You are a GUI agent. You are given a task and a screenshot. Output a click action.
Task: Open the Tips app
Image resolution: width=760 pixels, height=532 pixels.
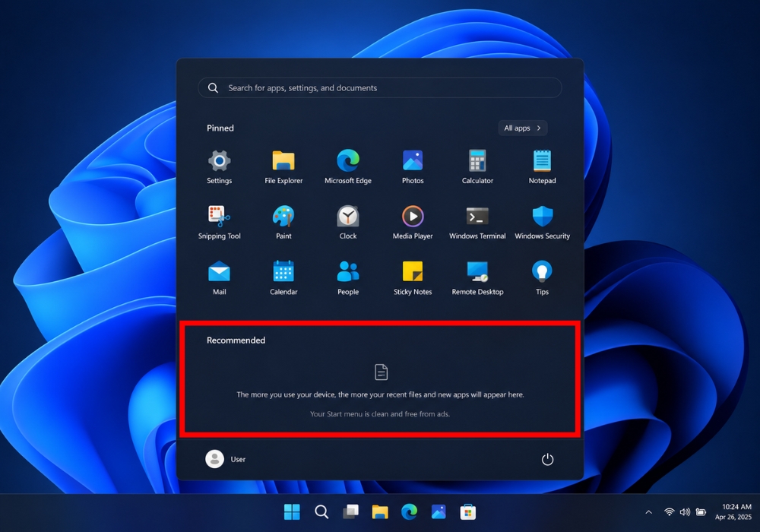click(542, 278)
